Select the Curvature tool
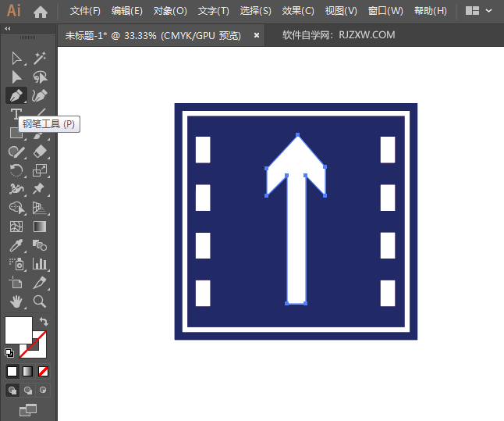Screen dimensions: 504x421 pyautogui.click(x=40, y=95)
